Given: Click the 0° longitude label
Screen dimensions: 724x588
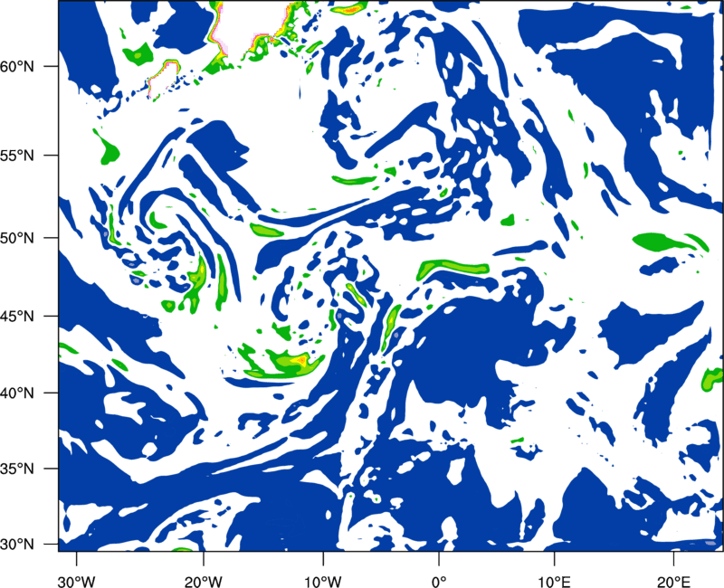Looking at the screenshot, I should pyautogui.click(x=439, y=581).
